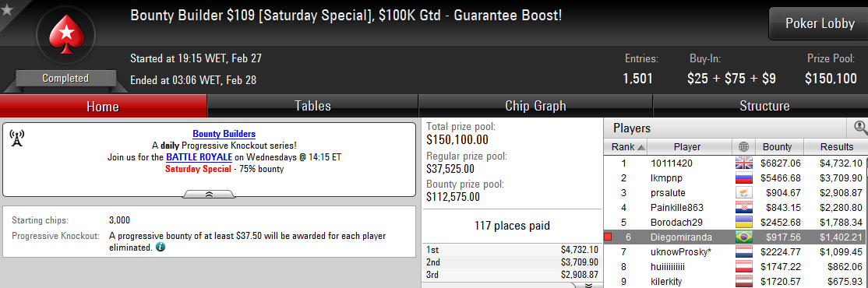Open the Structure tab
The image size is (868, 288).
coord(764,106)
